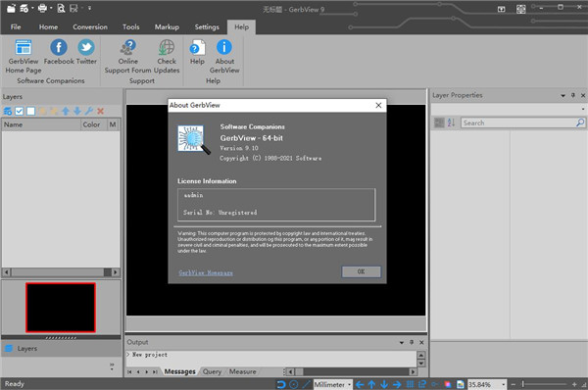
Task: Switch to the Home ribbon tab
Action: pyautogui.click(x=48, y=27)
